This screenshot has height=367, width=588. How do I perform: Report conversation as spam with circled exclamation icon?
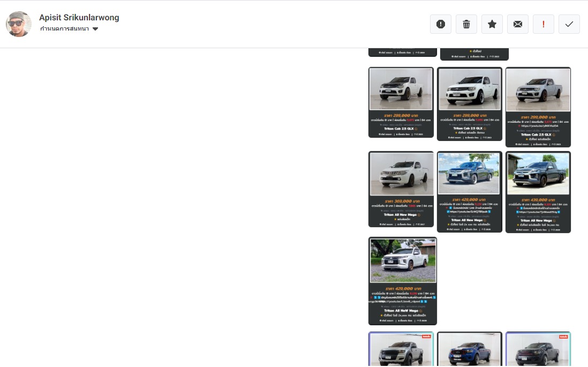click(441, 24)
